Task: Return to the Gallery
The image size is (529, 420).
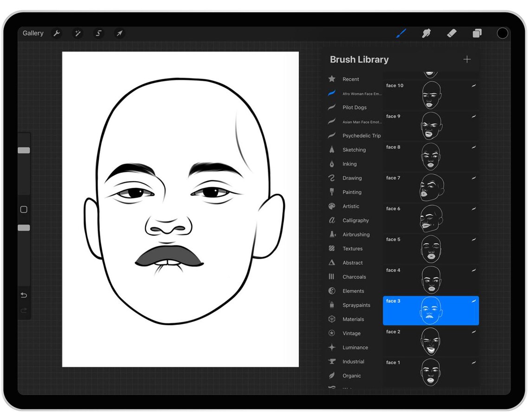Action: tap(32, 33)
